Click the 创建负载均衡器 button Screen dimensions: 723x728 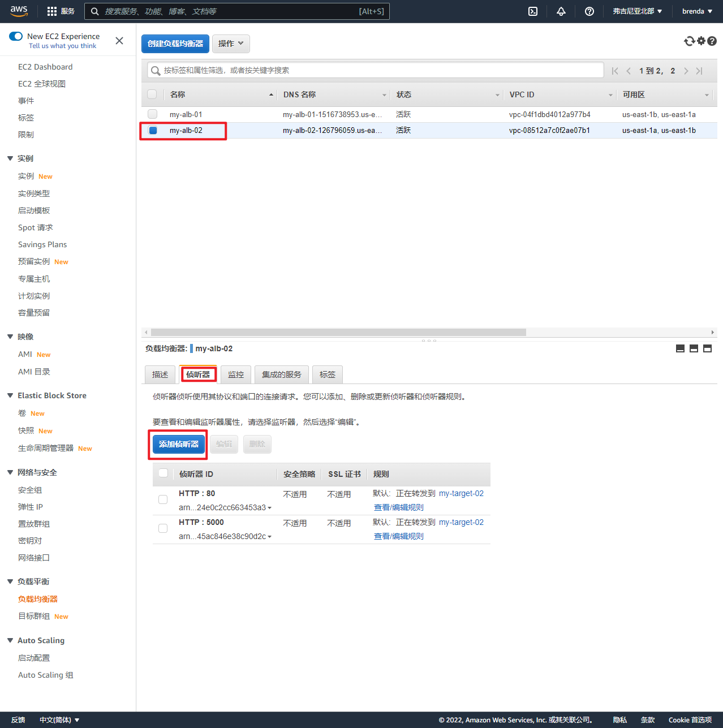175,44
